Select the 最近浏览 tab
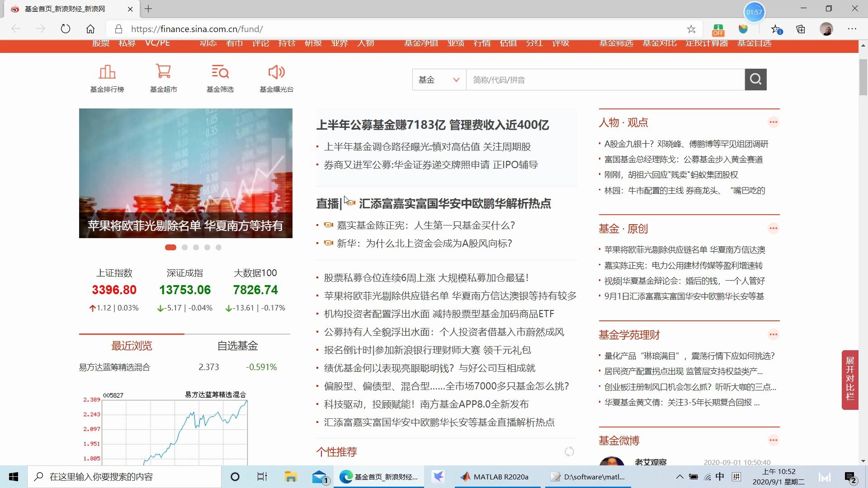This screenshot has height=488, width=868. tap(132, 346)
